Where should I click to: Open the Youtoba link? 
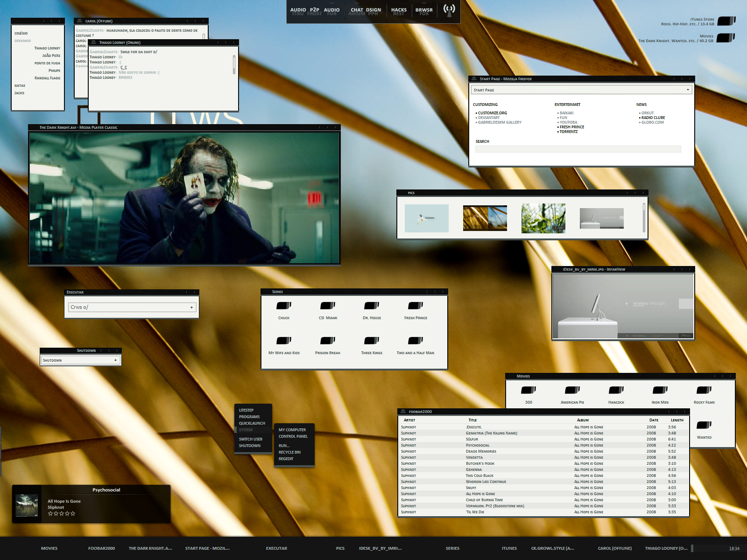568,122
